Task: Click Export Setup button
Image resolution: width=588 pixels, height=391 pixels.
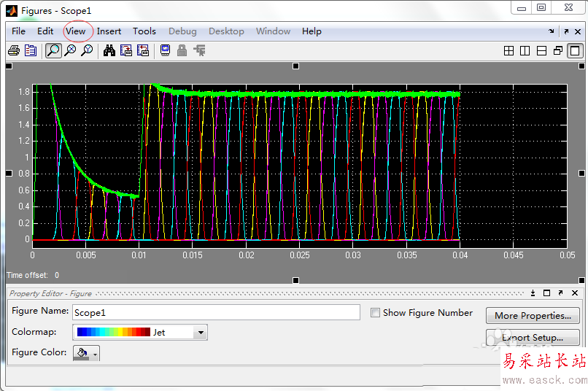Action: (533, 338)
